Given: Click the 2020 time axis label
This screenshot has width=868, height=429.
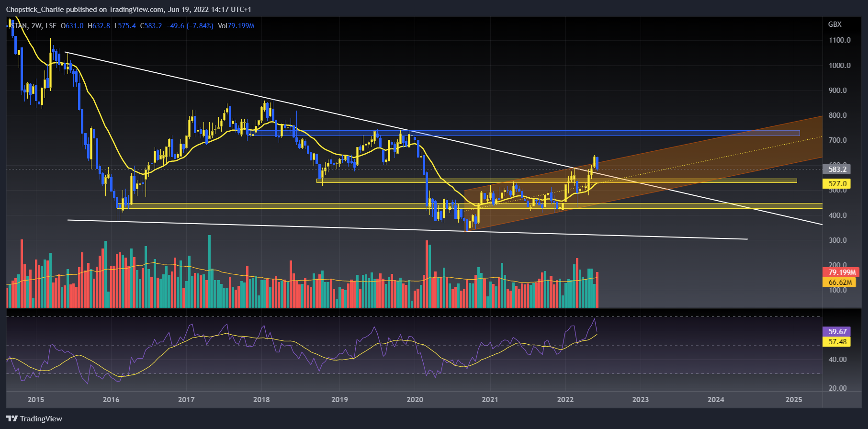Looking at the screenshot, I should tap(415, 399).
